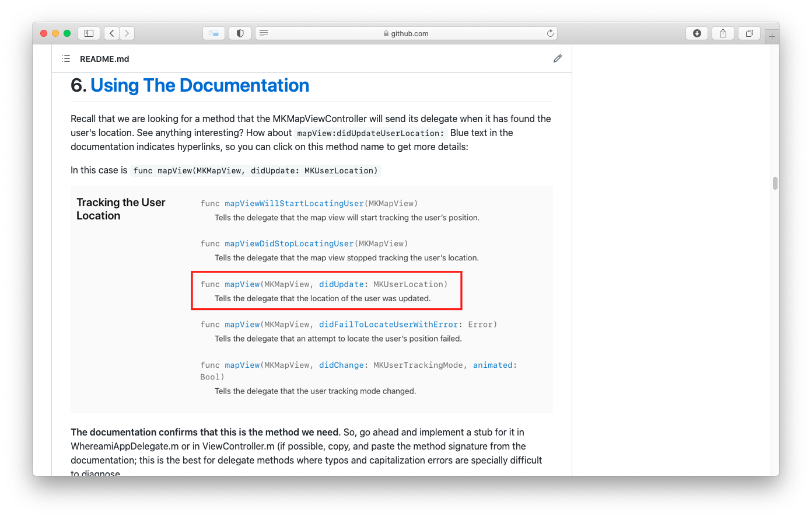Image resolution: width=812 pixels, height=519 pixels.
Task: Show Reader view icon
Action: click(x=264, y=33)
